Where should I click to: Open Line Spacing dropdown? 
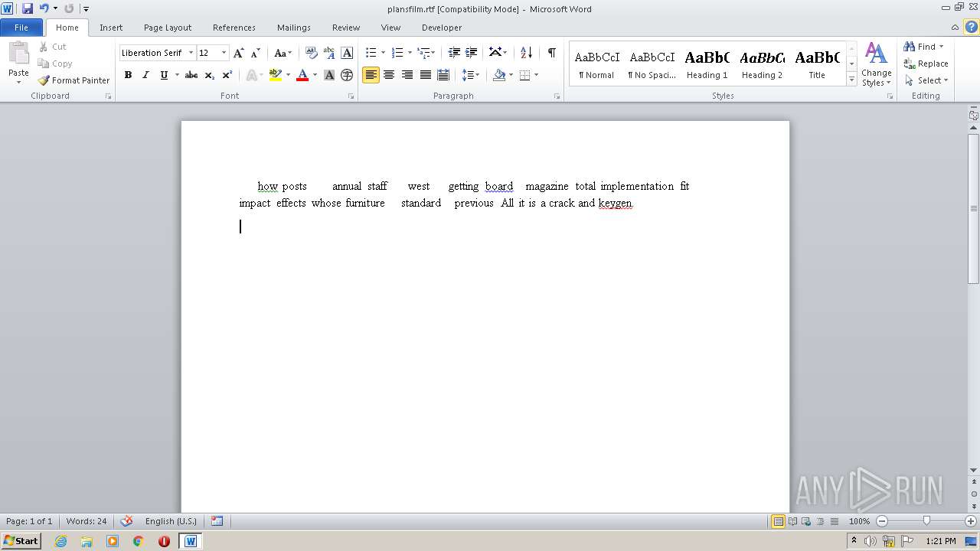coord(471,75)
